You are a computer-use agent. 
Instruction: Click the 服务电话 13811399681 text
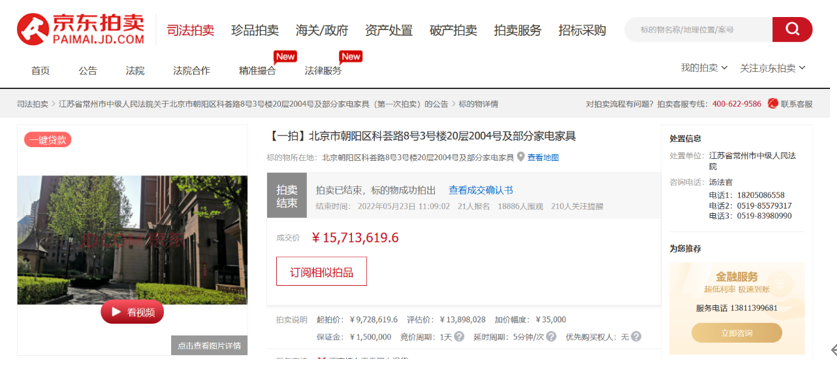point(737,308)
